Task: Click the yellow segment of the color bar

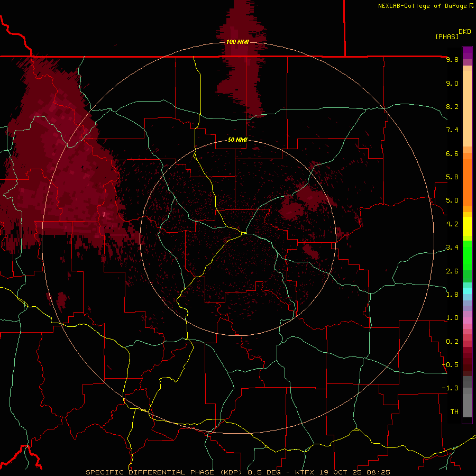Action: point(467,226)
